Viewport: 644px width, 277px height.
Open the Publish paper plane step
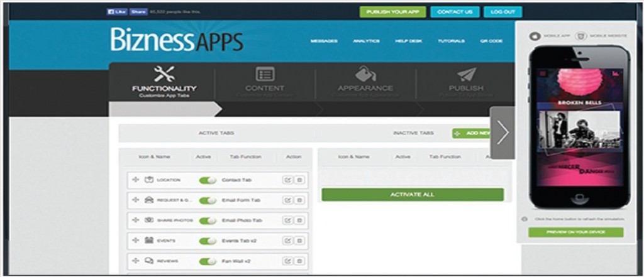pos(466,75)
